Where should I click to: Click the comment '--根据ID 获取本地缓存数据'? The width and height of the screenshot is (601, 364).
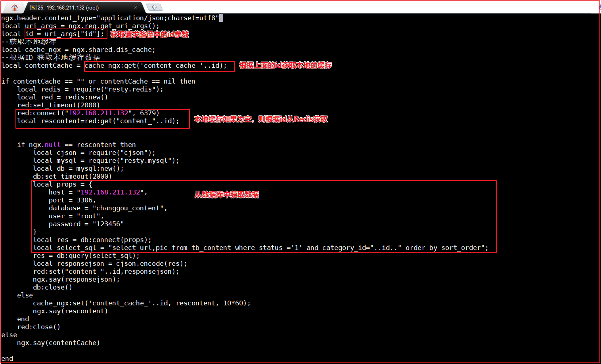pos(51,57)
